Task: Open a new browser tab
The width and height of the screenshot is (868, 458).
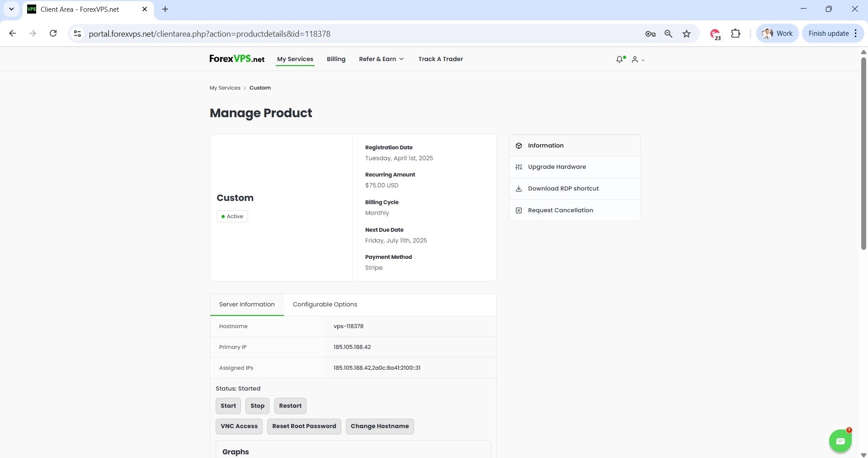Action: (165, 9)
